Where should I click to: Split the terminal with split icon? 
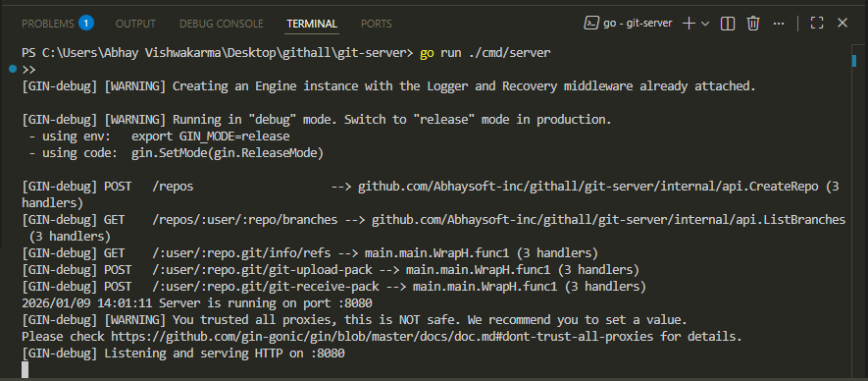coord(728,24)
